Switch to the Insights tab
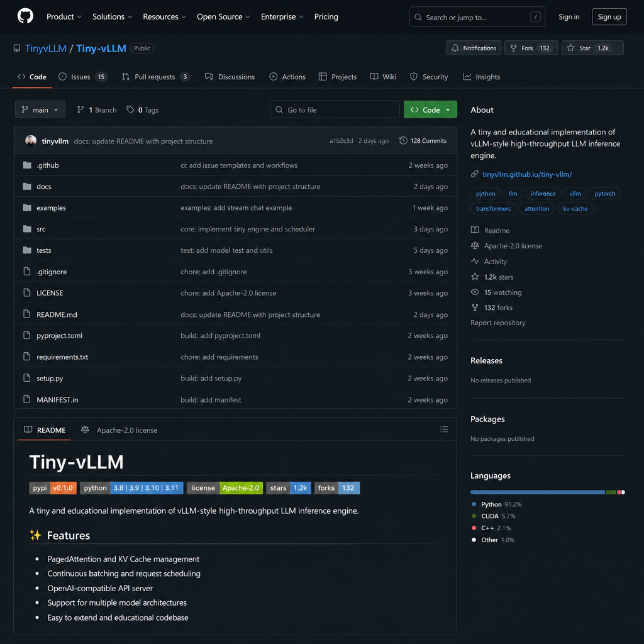 [x=481, y=77]
